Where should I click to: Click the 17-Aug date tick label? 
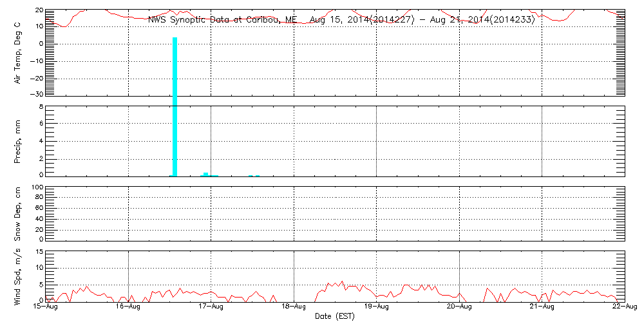pos(211,307)
